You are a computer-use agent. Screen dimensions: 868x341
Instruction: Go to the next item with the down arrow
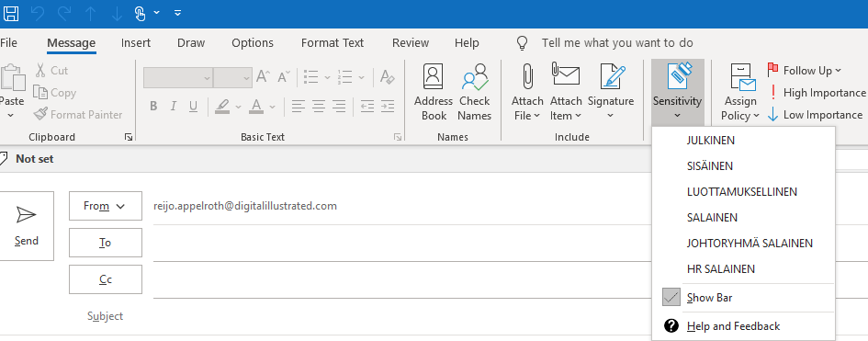pos(117,13)
